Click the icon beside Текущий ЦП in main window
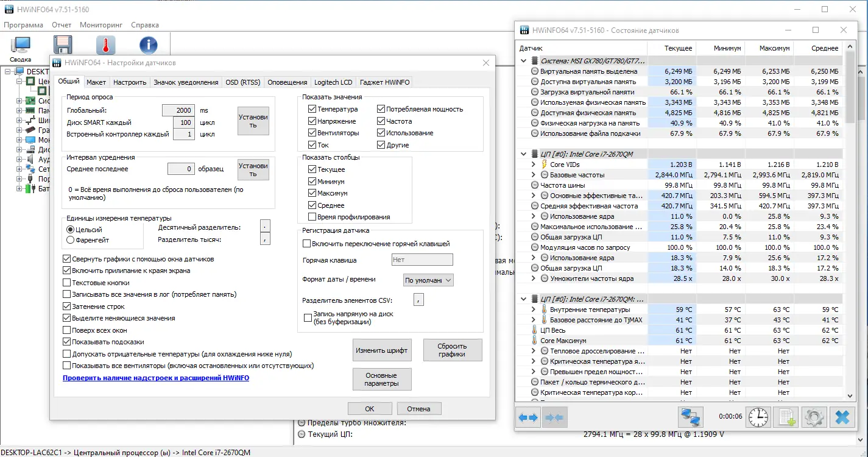This screenshot has height=457, width=868. 301,434
